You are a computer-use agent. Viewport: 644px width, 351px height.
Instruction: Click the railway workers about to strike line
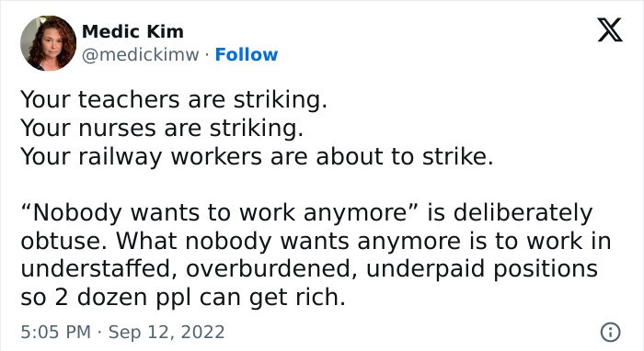(x=257, y=156)
